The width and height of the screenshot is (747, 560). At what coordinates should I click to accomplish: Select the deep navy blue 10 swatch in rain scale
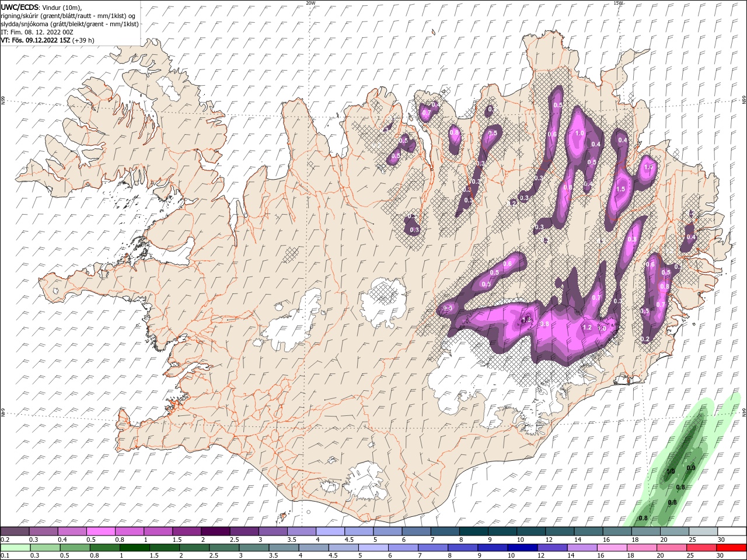522,548
